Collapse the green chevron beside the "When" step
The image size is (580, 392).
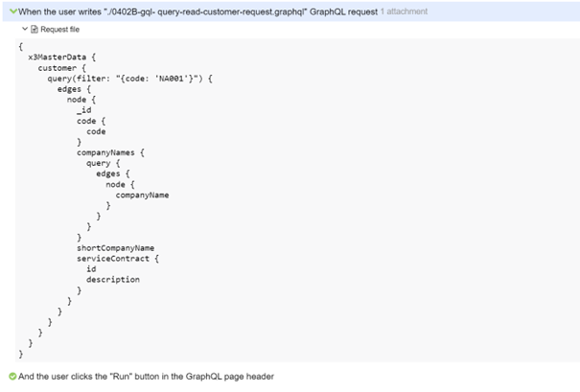10,12
